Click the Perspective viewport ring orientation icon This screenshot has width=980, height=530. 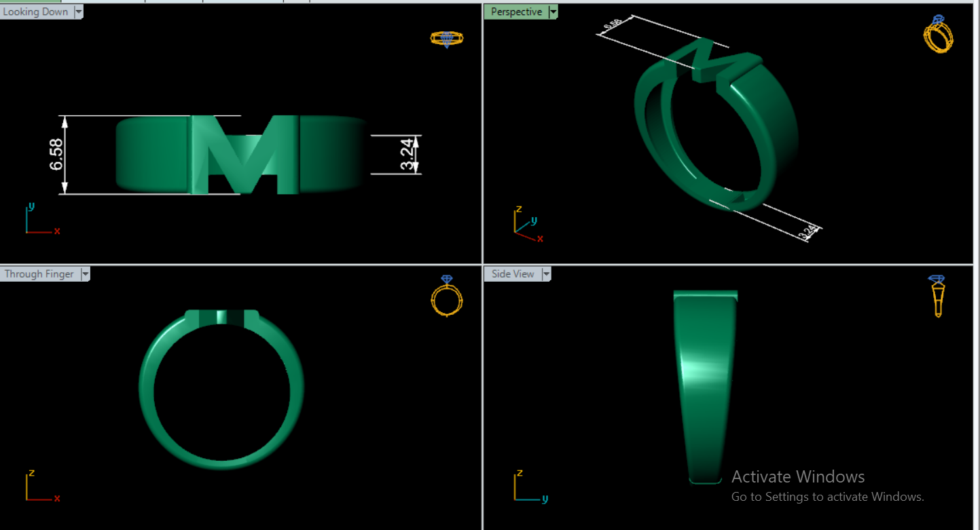[x=938, y=35]
